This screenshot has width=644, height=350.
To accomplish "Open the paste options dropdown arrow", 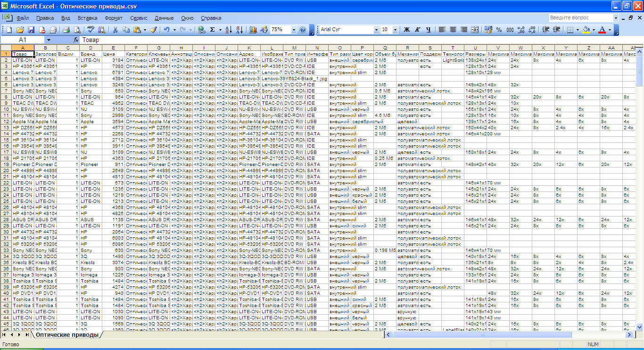I will click(144, 30).
